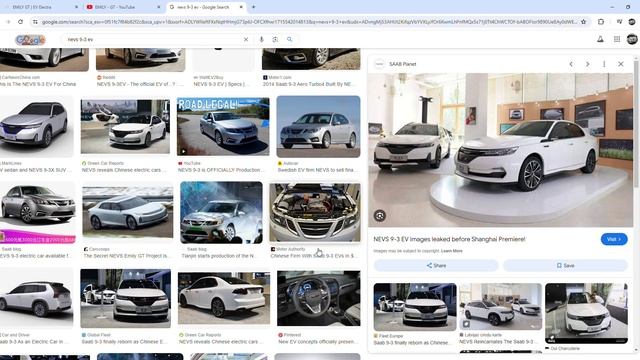Reload the page
Screen dimensions: 640x360
coord(20,22)
